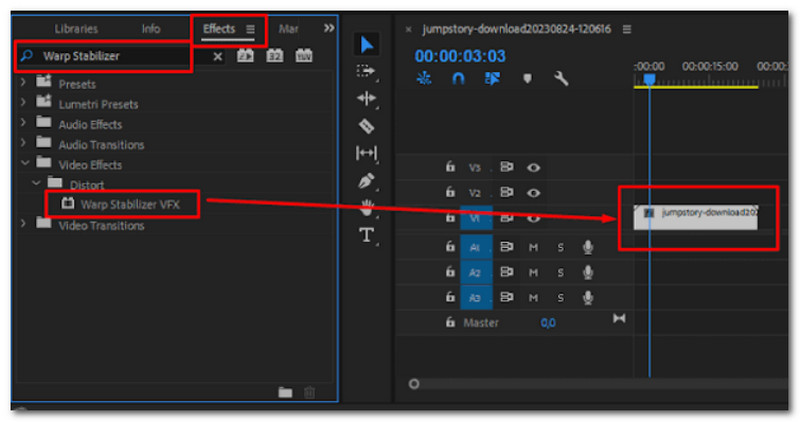Hide V3 track output eye
Image resolution: width=800 pixels, height=422 pixels.
pyautogui.click(x=533, y=167)
